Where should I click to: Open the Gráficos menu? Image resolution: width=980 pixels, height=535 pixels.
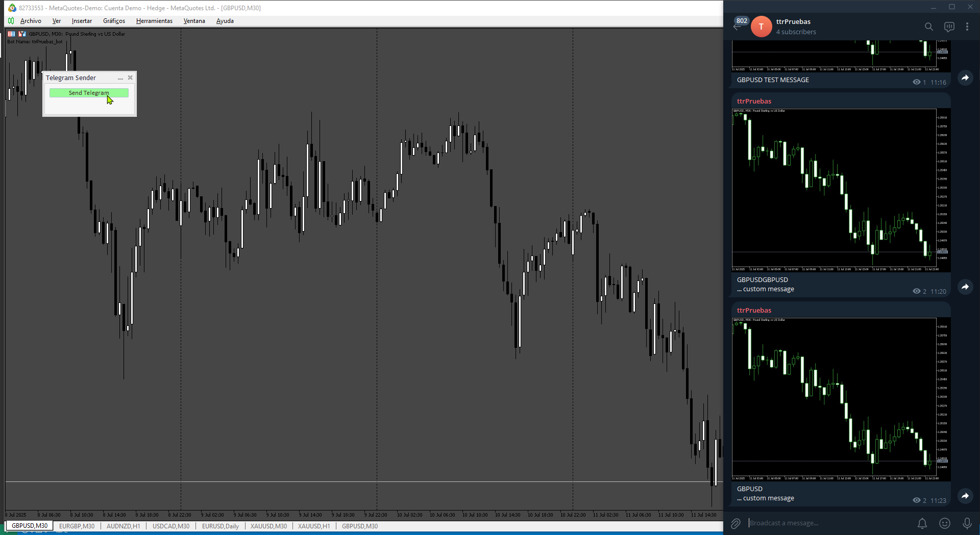coord(114,21)
